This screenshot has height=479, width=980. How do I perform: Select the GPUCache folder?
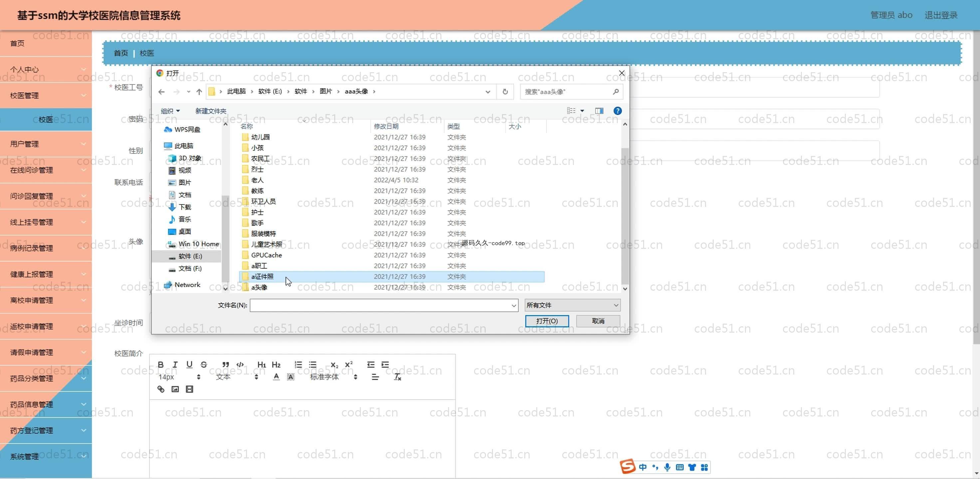[392, 255]
